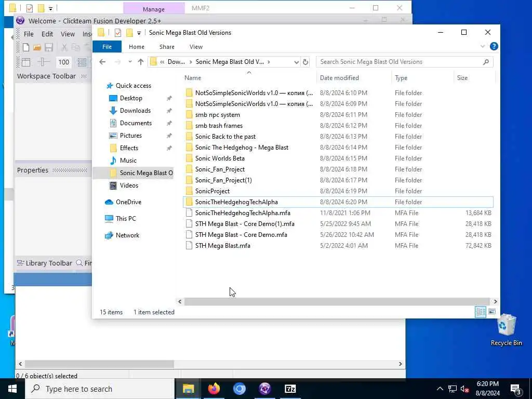
Task: Click the storyboard editor icon in Fusion's second toolbar
Action: [26, 62]
